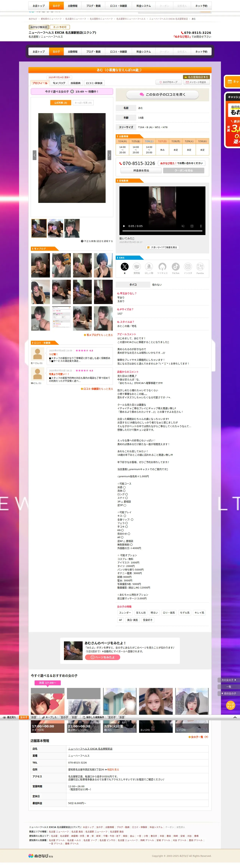The image size is (240, 868).
Task: Click the インスタ Instagram icon
Action: (x=188, y=266)
